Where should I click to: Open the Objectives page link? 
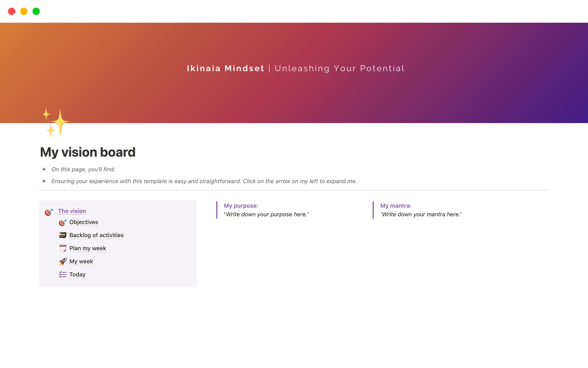[84, 222]
